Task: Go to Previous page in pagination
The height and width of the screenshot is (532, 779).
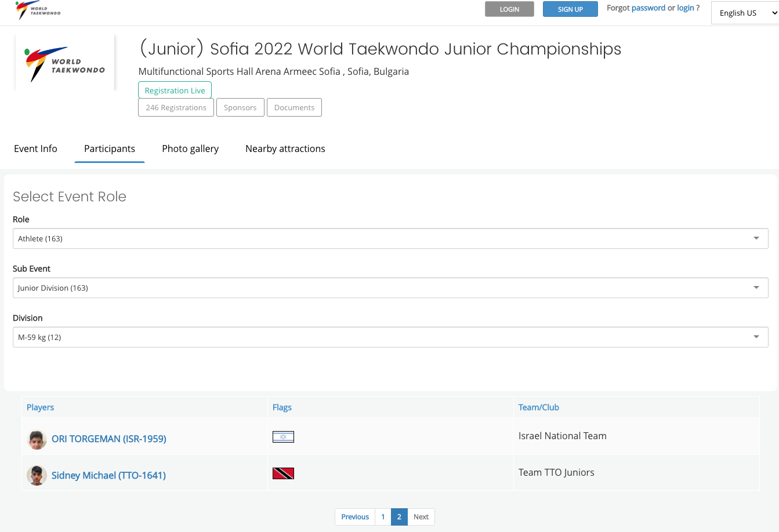Action: (x=355, y=517)
